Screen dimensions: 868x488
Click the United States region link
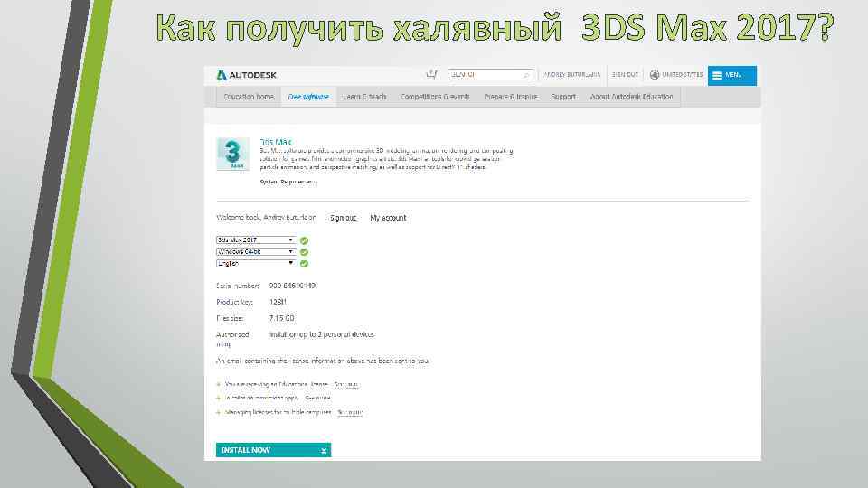682,75
